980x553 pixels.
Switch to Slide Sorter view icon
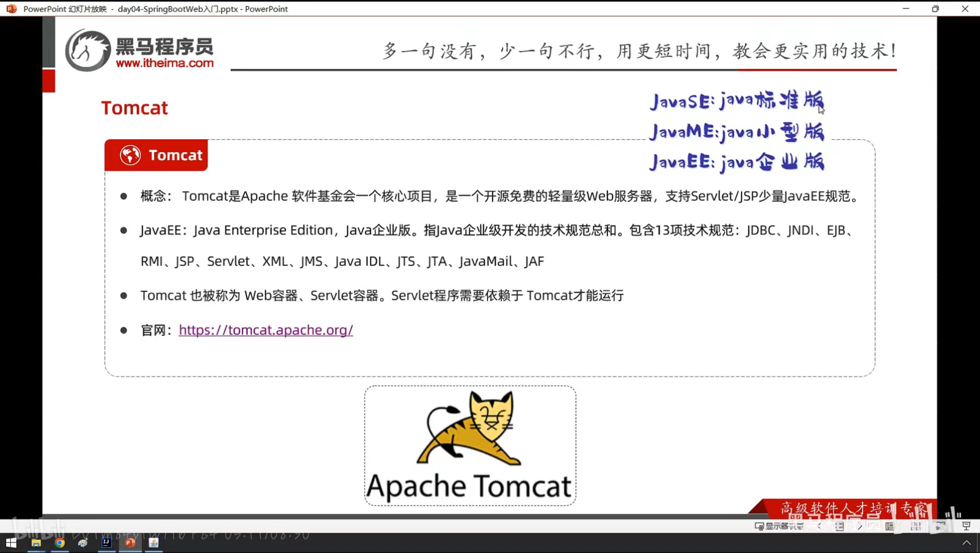(x=916, y=526)
